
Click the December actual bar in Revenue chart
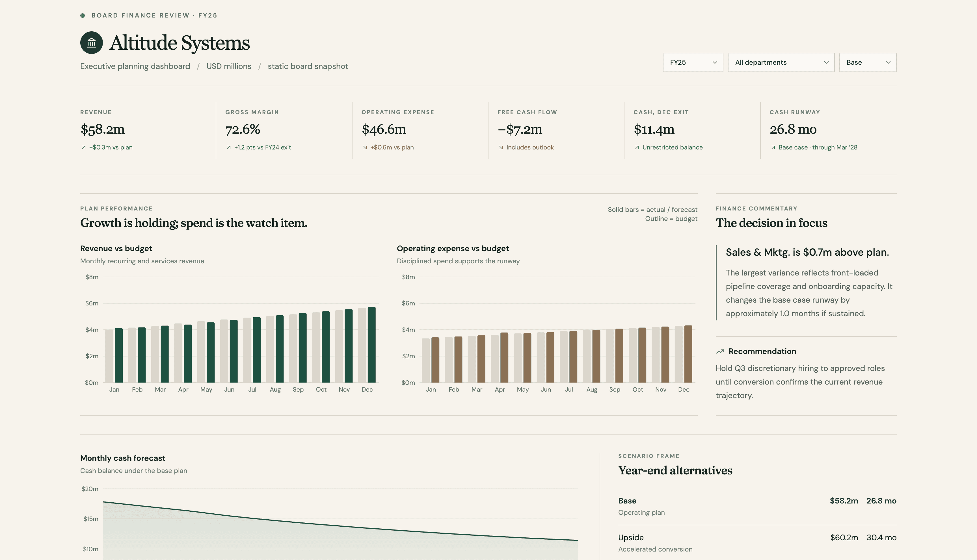click(372, 345)
